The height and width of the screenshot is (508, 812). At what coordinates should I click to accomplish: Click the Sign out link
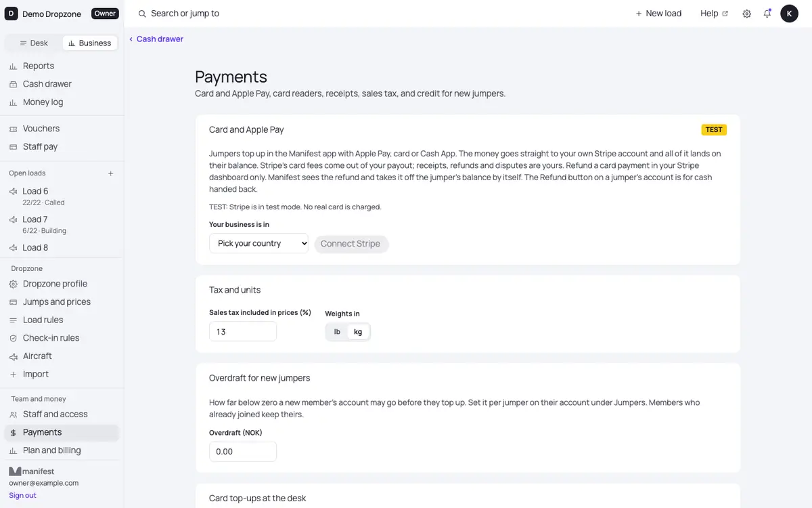(22, 496)
